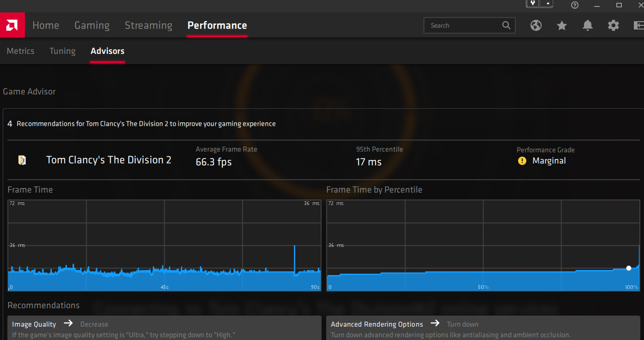This screenshot has width=644, height=340.
Task: Click the "Recommendations" section heading
Action: click(x=44, y=305)
